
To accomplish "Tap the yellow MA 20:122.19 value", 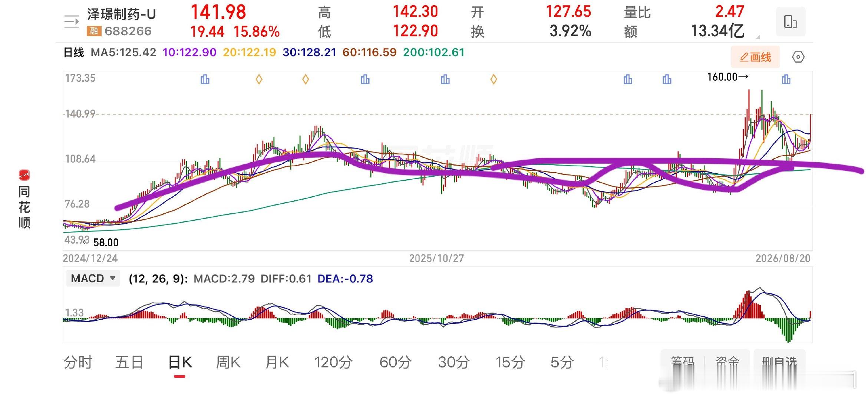I will pyautogui.click(x=250, y=53).
